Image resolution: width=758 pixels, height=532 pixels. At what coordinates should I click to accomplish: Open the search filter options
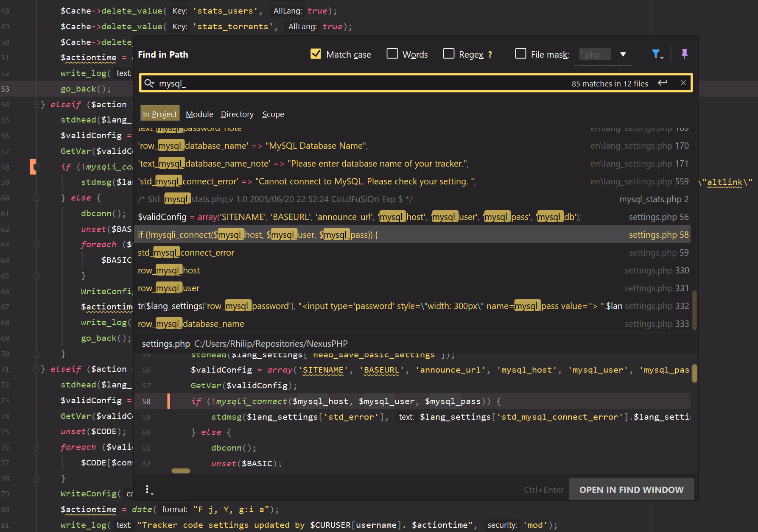click(657, 54)
